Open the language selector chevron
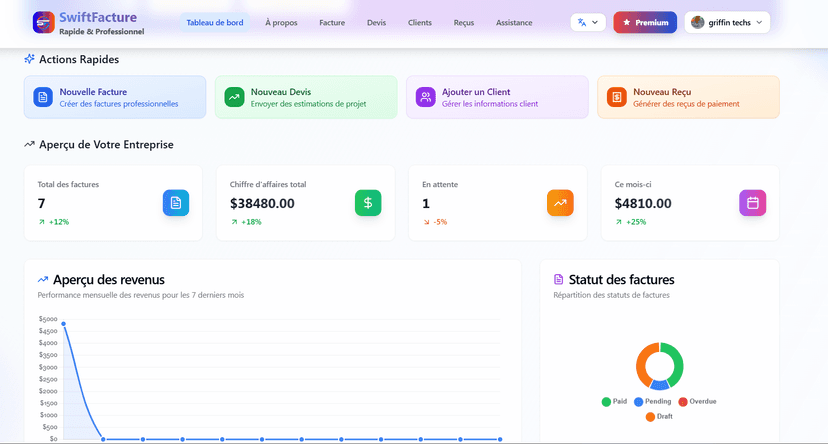The width and height of the screenshot is (828, 444). click(595, 22)
